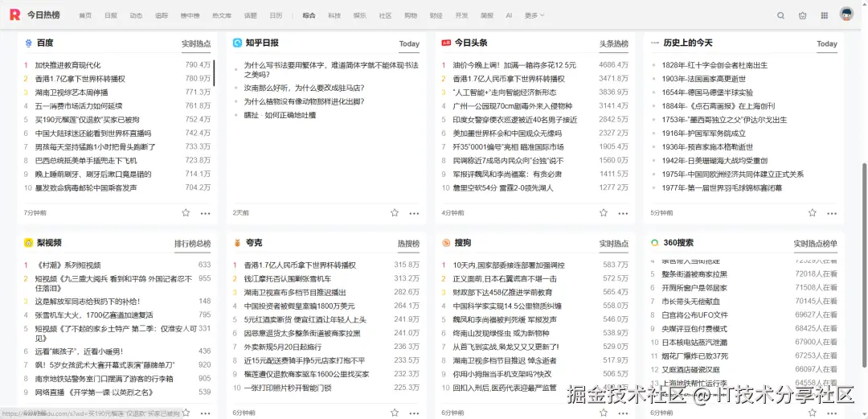Open 钱江摩托确认围剿张雪机车 in 夸克
The width and height of the screenshot is (868, 419).
point(287,279)
